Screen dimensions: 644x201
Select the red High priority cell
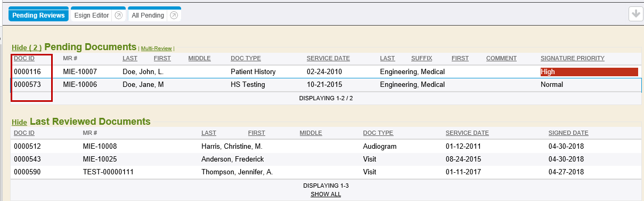pyautogui.click(x=589, y=71)
